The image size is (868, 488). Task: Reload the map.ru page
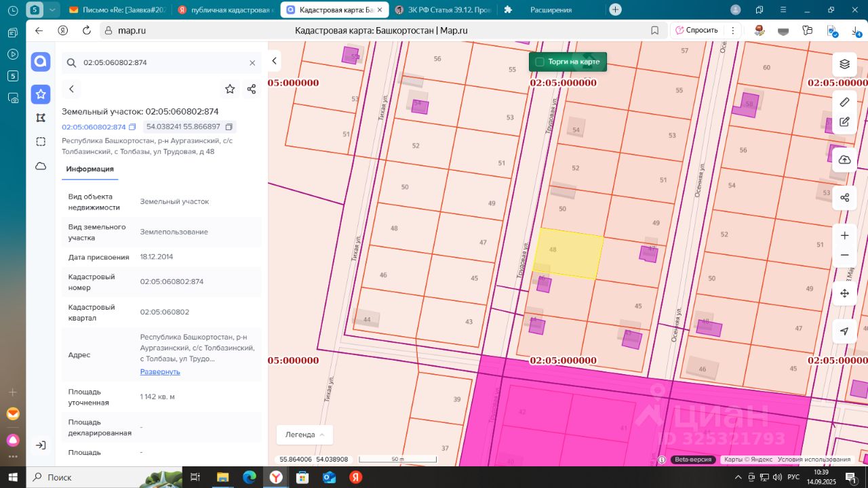pyautogui.click(x=86, y=30)
